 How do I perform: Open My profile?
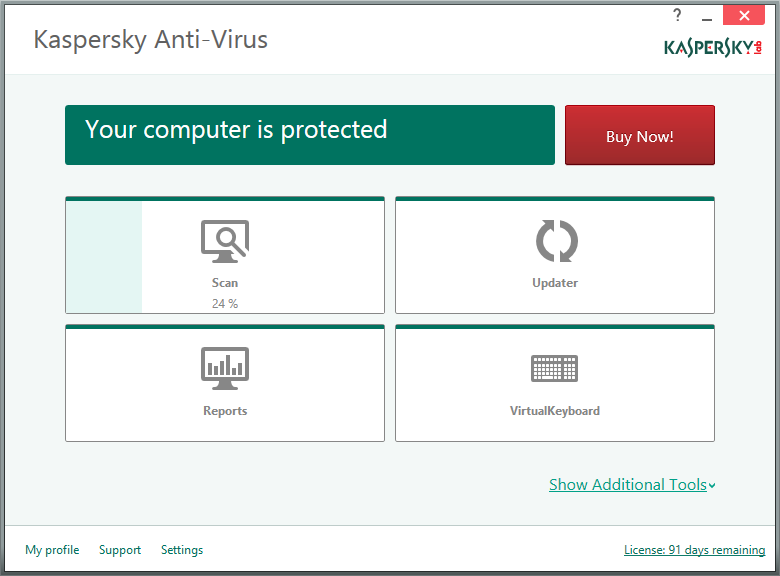coord(52,550)
